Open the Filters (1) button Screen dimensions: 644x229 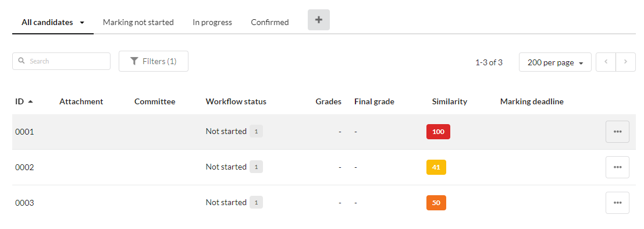coord(154,61)
